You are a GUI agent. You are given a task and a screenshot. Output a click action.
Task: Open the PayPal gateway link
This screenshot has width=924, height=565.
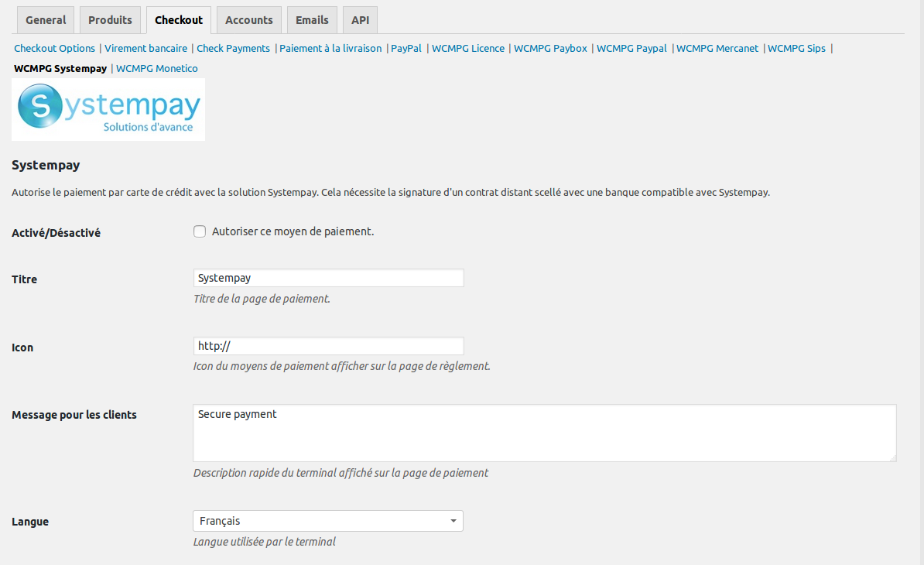click(x=406, y=48)
